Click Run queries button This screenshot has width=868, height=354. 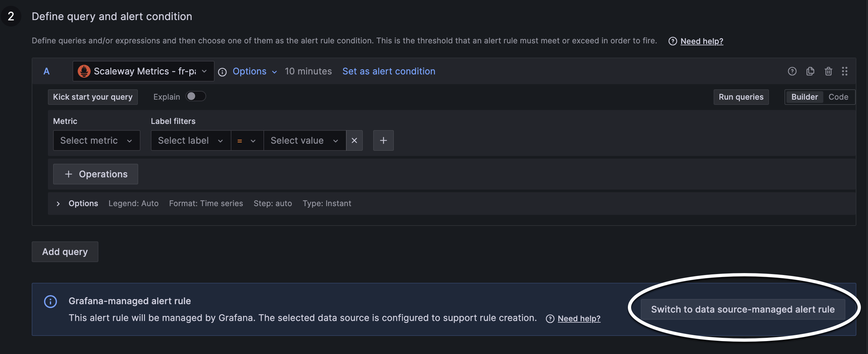741,97
